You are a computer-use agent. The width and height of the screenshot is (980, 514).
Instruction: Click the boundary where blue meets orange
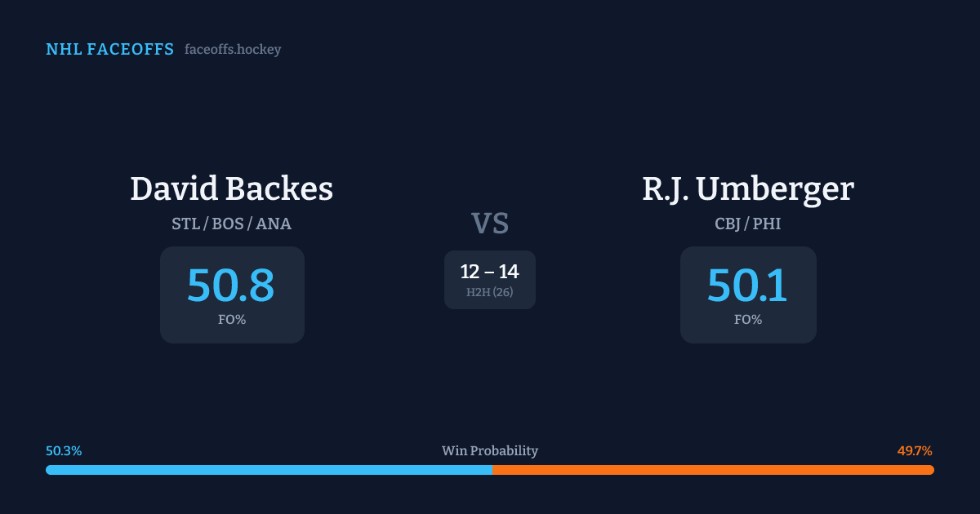coord(492,470)
